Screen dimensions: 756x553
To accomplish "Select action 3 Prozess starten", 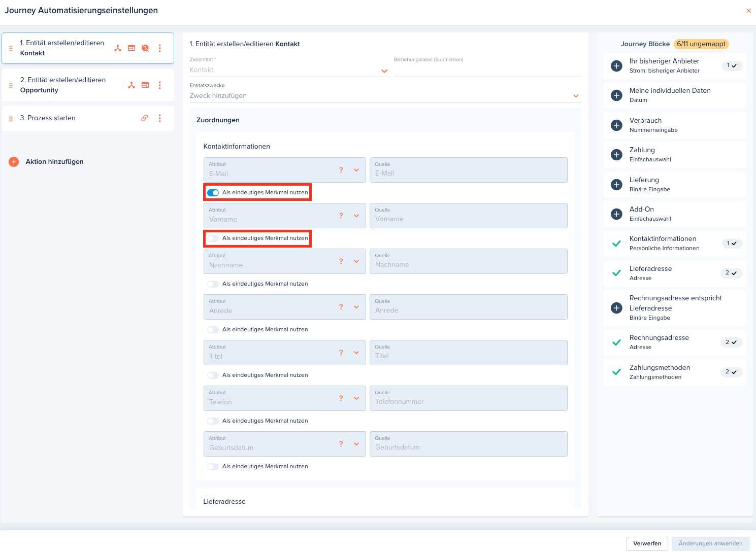I will [x=88, y=118].
